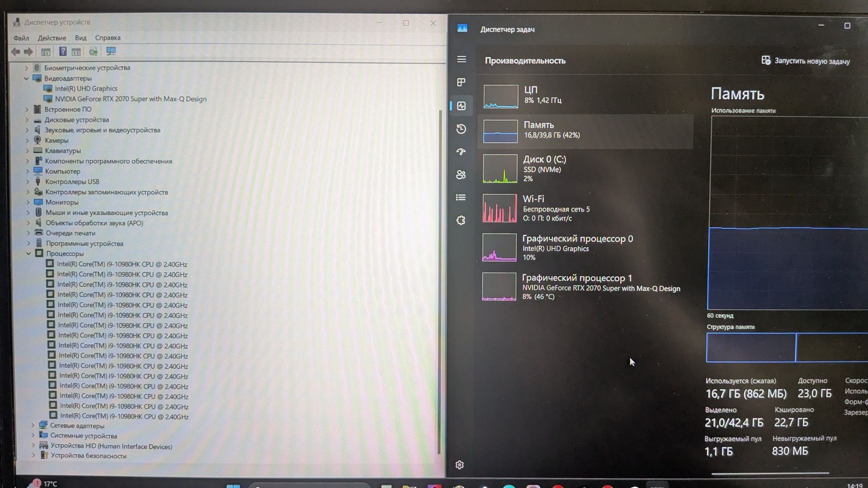Expand Дисковые устройства category
The height and width of the screenshot is (488, 868).
click(27, 120)
